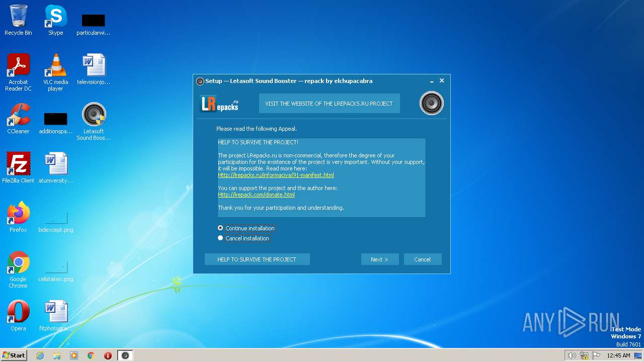This screenshot has width=644, height=362.
Task: Click the appeal text box
Action: click(x=321, y=177)
